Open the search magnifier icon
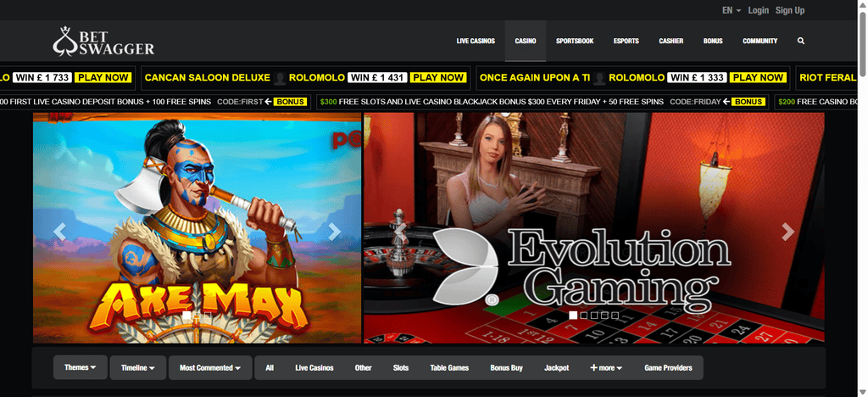The height and width of the screenshot is (397, 868). pos(800,41)
